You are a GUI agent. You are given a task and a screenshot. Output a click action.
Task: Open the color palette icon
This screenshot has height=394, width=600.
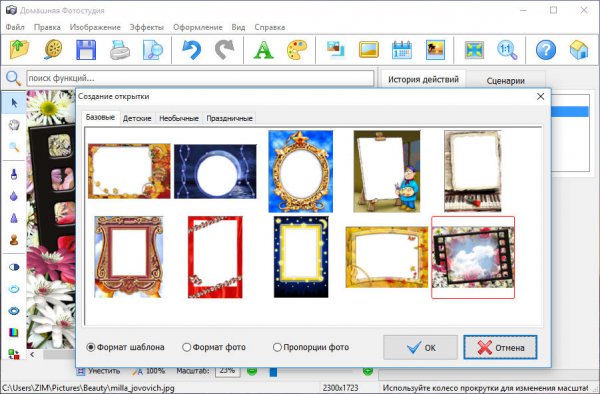point(297,50)
